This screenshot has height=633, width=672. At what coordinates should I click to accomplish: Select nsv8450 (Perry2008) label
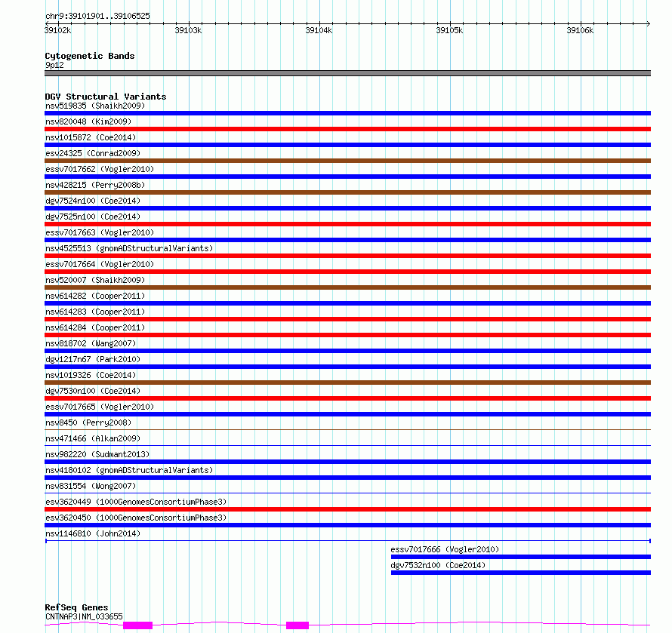pos(88,423)
